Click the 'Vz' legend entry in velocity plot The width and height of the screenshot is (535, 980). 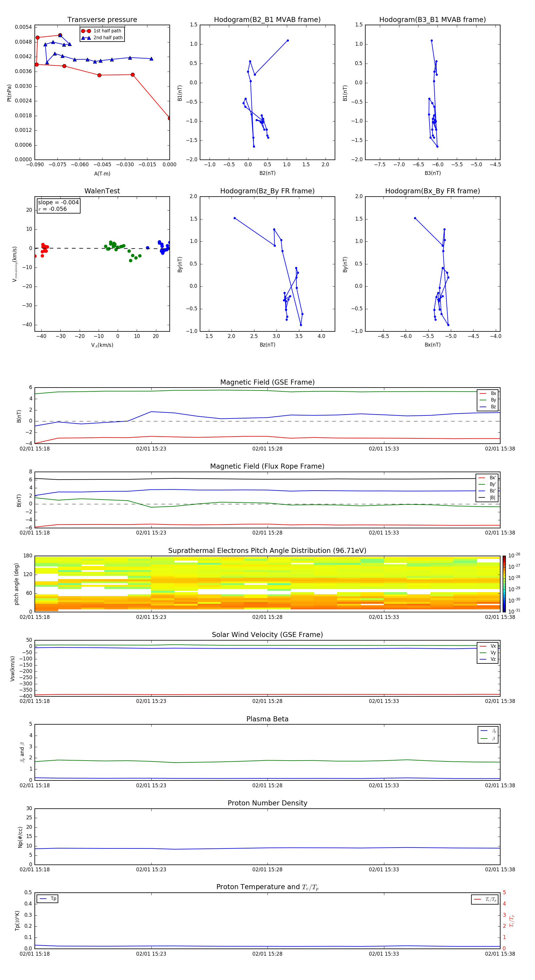point(488,659)
